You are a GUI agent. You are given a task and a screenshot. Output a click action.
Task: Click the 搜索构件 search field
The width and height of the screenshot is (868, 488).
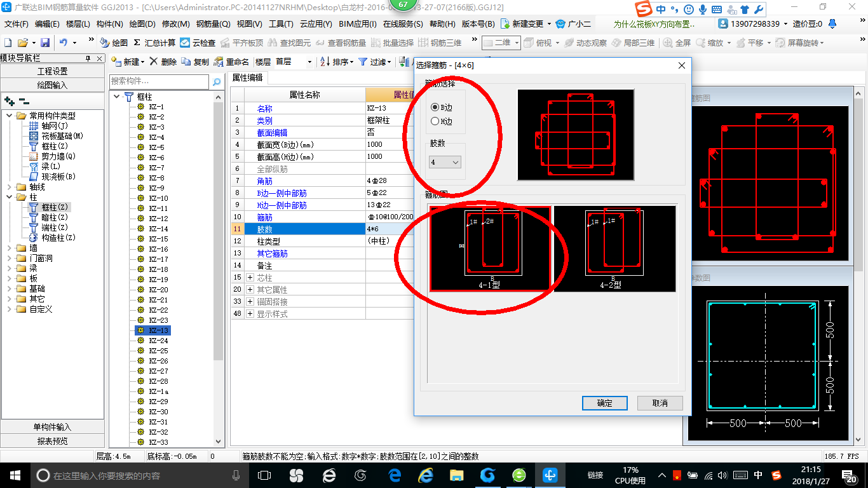159,82
